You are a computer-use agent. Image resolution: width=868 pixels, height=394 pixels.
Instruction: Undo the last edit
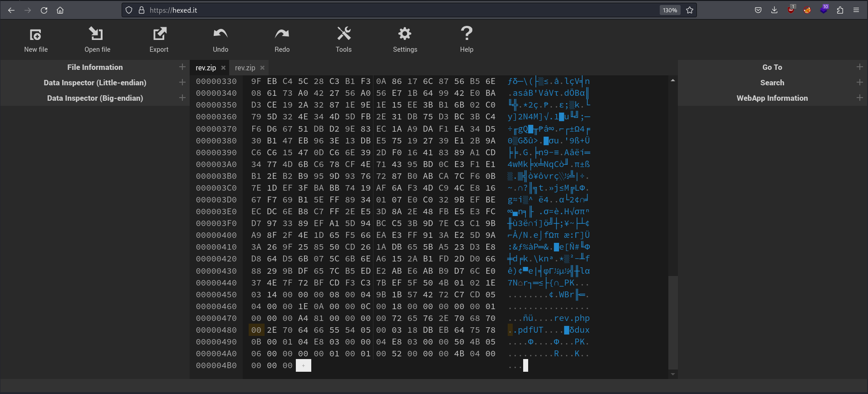221,34
